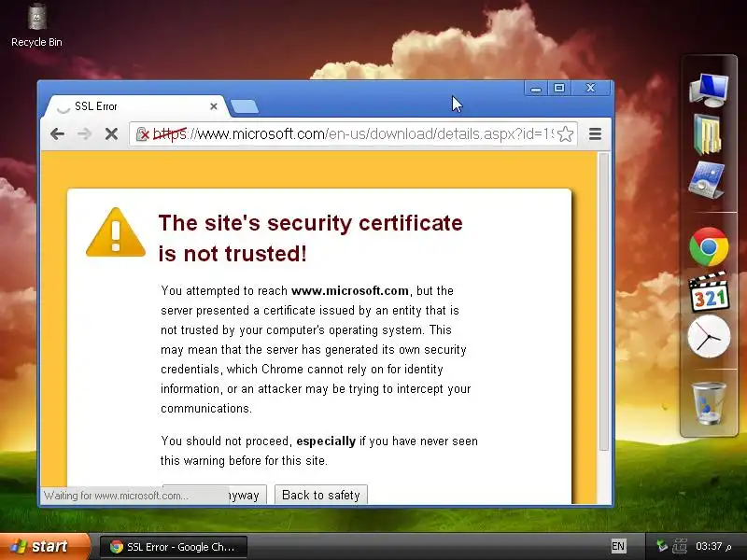
Task: Launch Google Chrome from the dock
Action: pyautogui.click(x=709, y=246)
